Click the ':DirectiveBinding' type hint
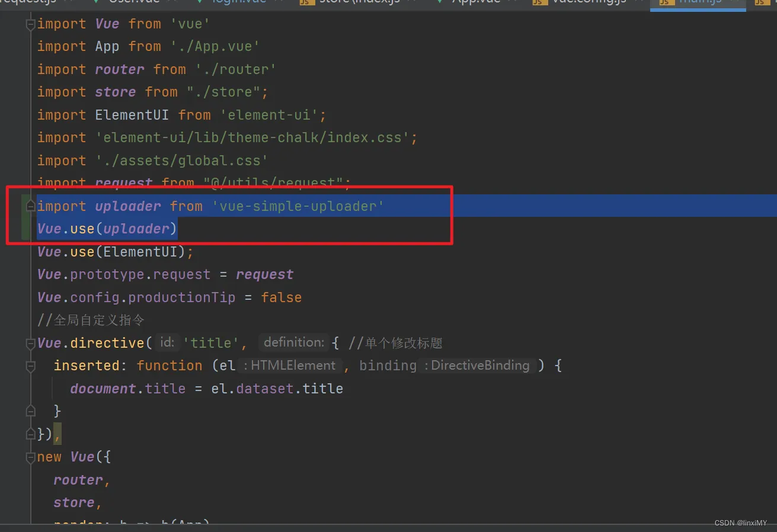777x532 pixels. (478, 366)
